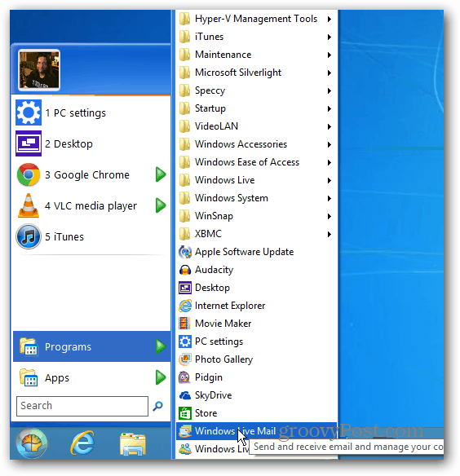Expand the Maintenance folder arrow
This screenshot has height=476, width=460.
pos(330,55)
